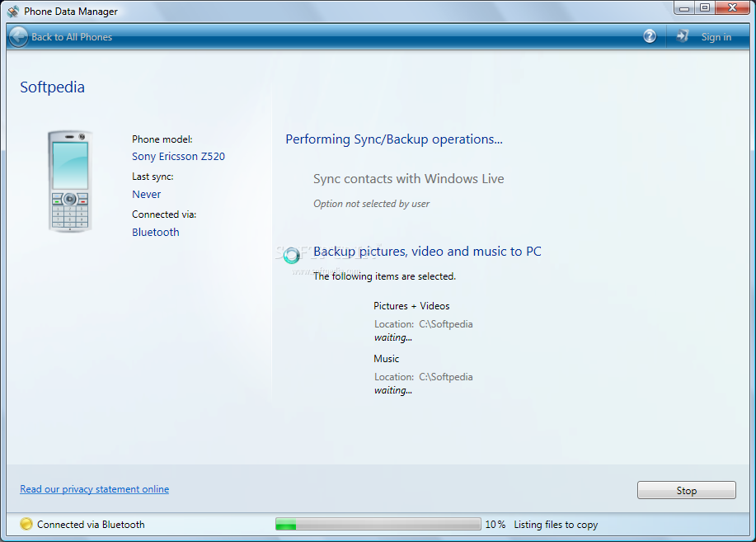
Task: Click Option not selected by user
Action: coord(371,204)
